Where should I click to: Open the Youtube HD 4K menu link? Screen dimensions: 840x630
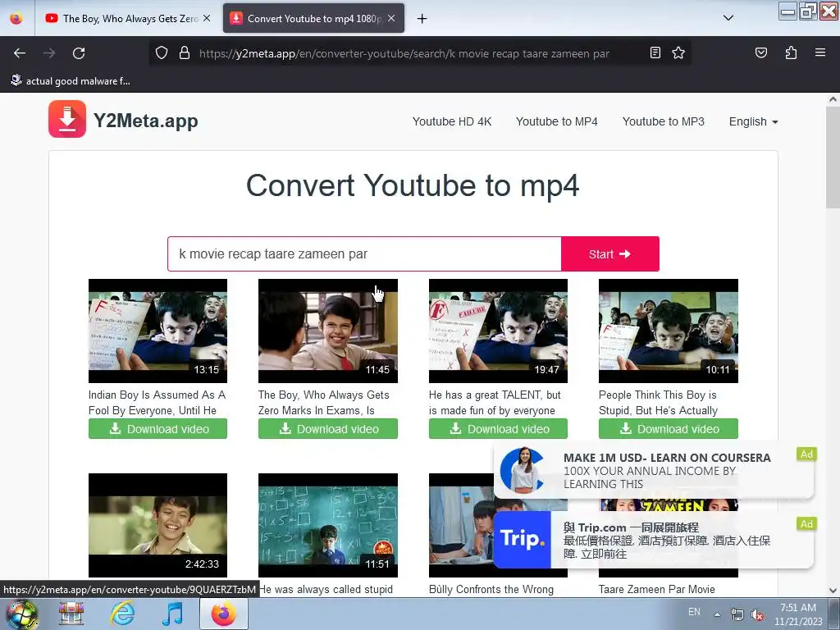click(452, 121)
